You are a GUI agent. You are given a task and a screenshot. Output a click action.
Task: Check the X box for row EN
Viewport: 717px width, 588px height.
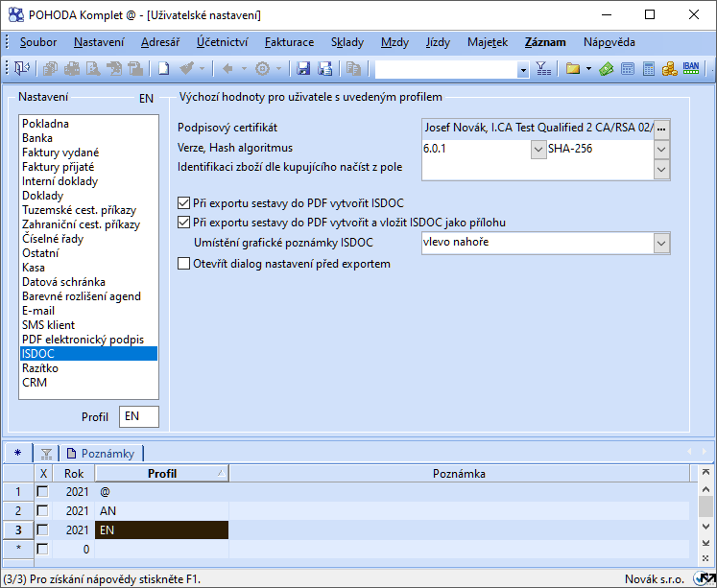(x=42, y=530)
